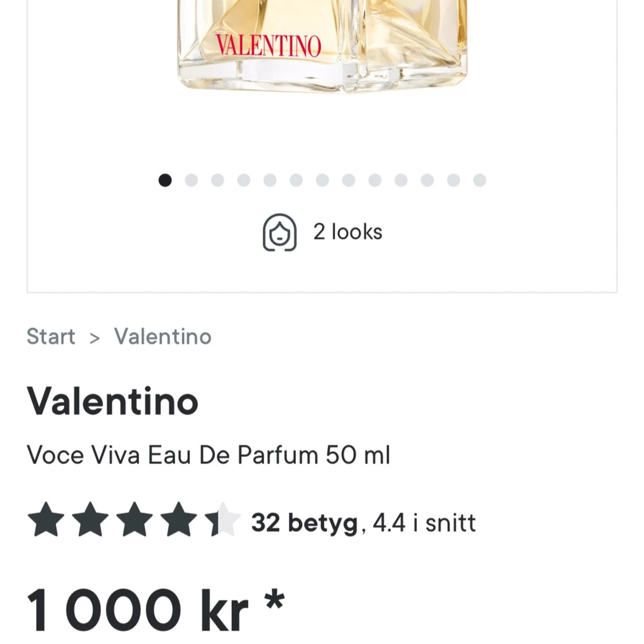
Task: Open the Valentino breadcrumb link
Action: [x=163, y=337]
